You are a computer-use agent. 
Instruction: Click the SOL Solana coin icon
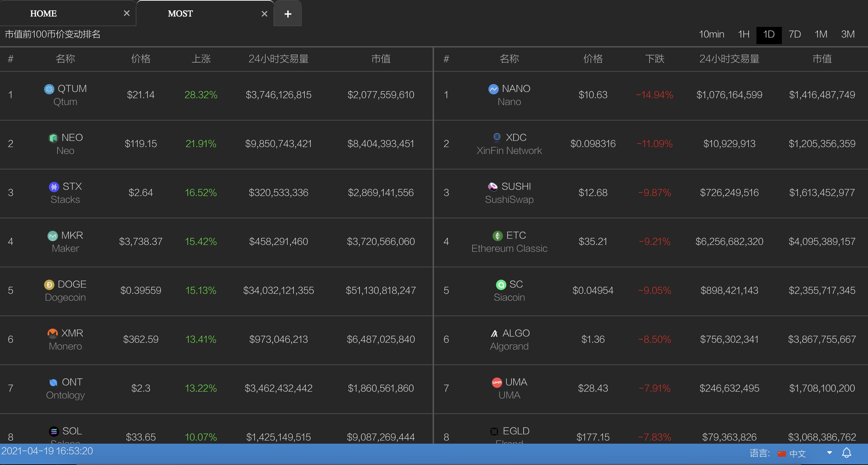pos(54,432)
